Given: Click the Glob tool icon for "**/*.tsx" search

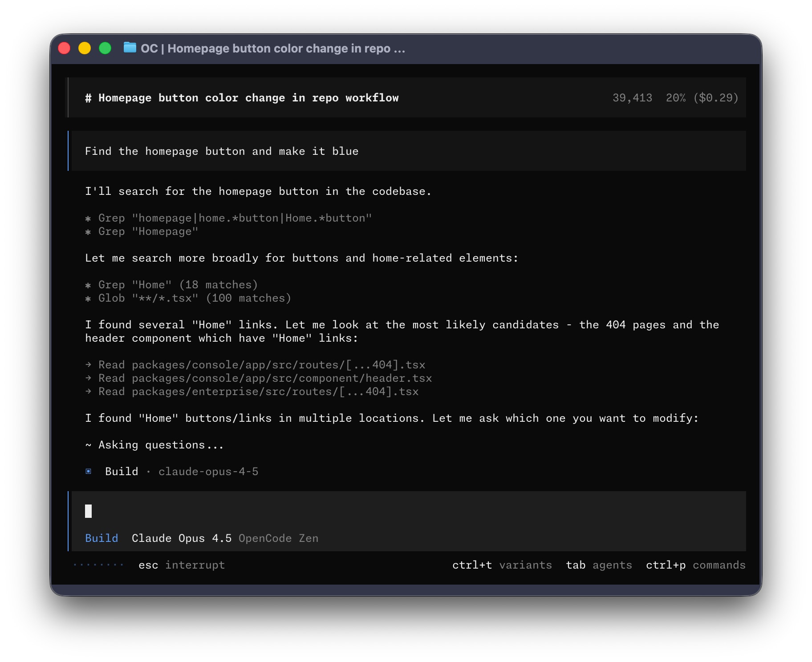Looking at the screenshot, I should pyautogui.click(x=89, y=299).
